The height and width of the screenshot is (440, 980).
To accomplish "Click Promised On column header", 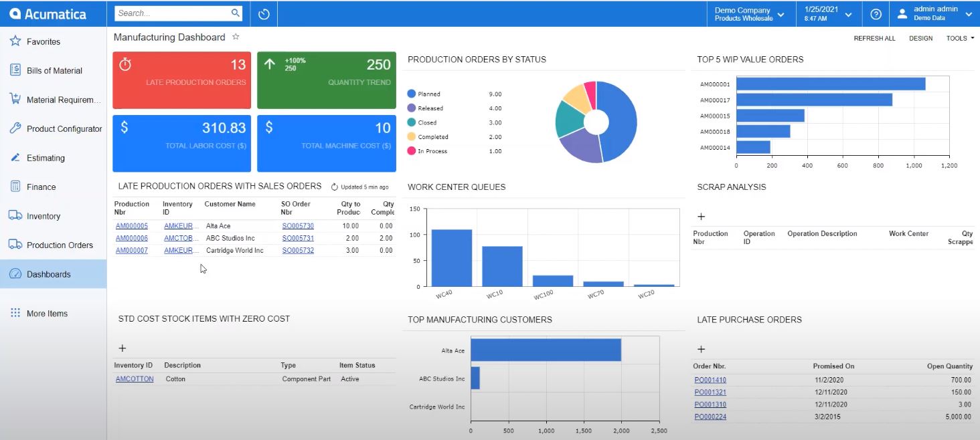I will (x=833, y=366).
